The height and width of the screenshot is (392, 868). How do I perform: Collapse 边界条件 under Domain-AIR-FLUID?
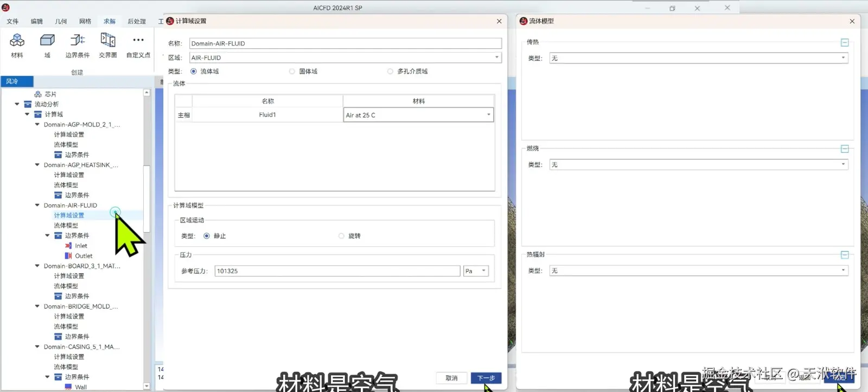click(47, 236)
